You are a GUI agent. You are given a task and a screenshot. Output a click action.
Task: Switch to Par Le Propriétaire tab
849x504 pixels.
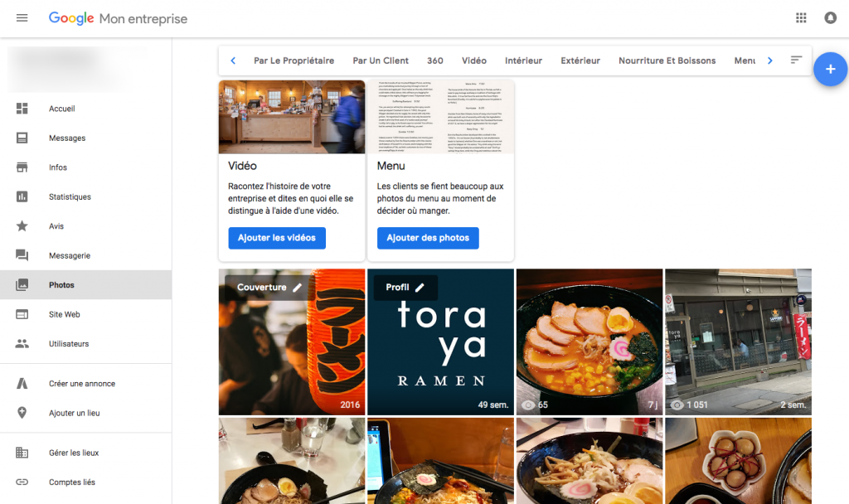coord(294,61)
